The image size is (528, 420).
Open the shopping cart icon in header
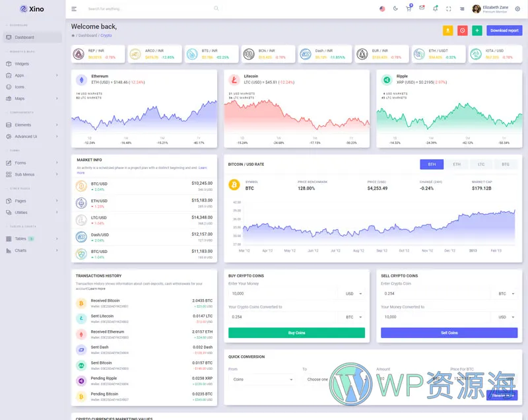point(409,8)
